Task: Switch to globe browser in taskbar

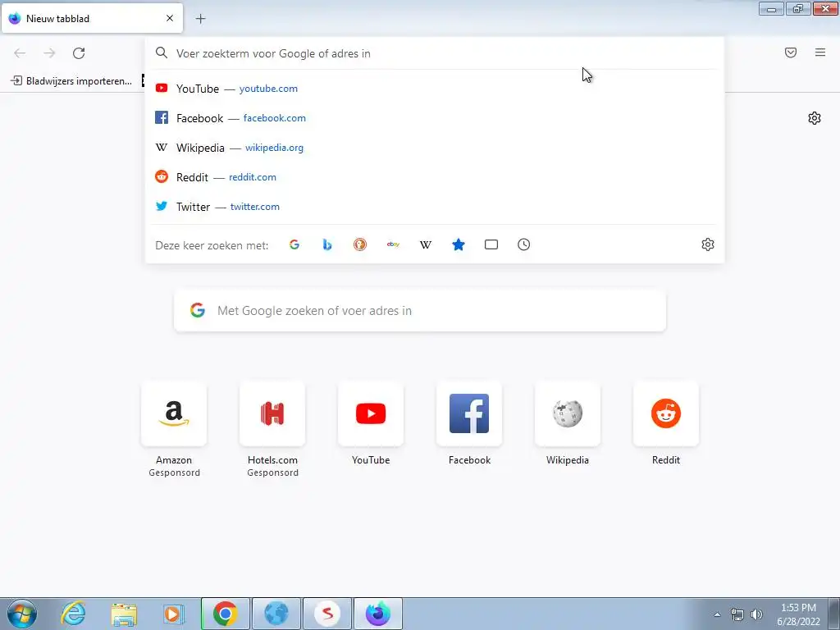Action: click(276, 614)
